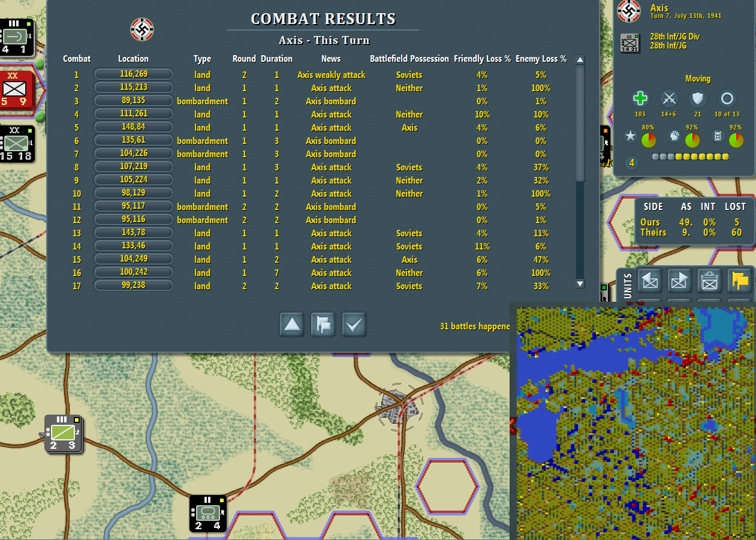Open location 95,117 of combat 11

coord(134,206)
